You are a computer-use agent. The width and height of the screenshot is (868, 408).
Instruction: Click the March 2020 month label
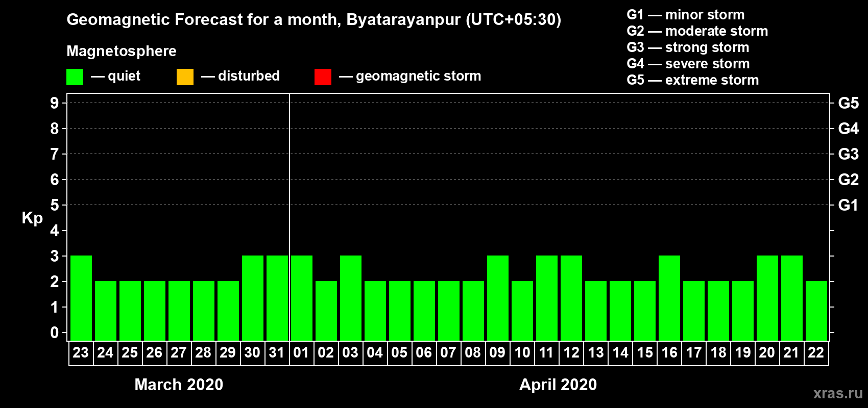(x=179, y=385)
